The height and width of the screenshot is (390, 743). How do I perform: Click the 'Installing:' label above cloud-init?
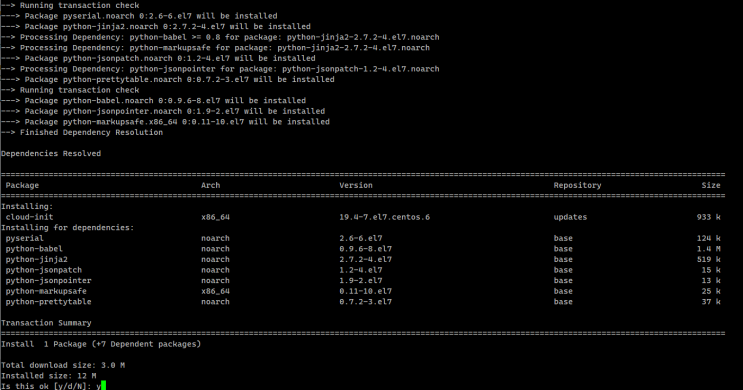pyautogui.click(x=27, y=207)
